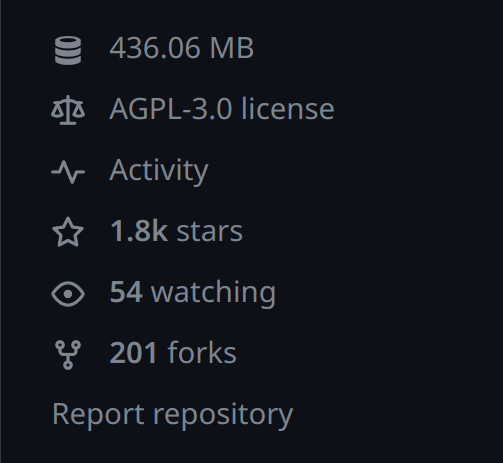This screenshot has height=463, width=503.
Task: Click the fork branch icon
Action: pos(68,355)
